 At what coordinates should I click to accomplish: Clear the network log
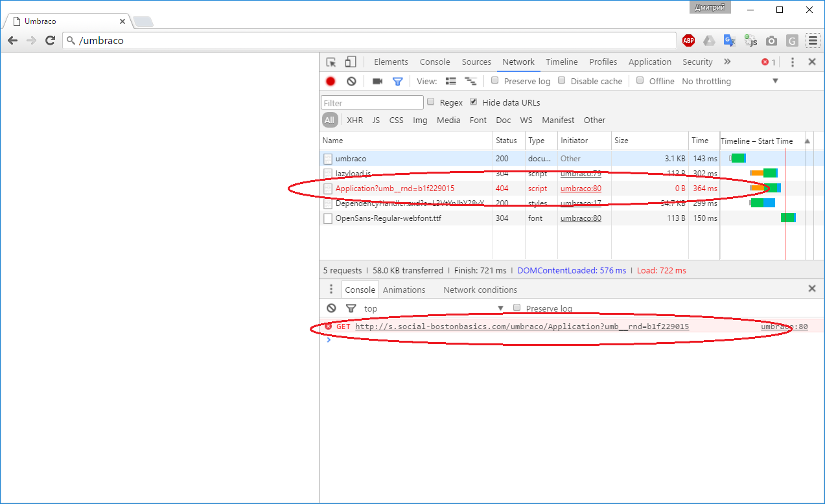(351, 82)
